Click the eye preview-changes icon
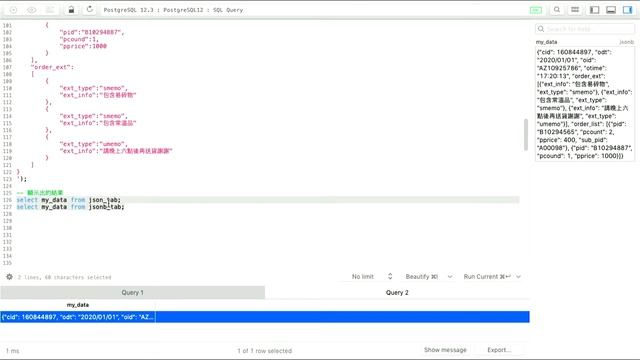 point(31,10)
